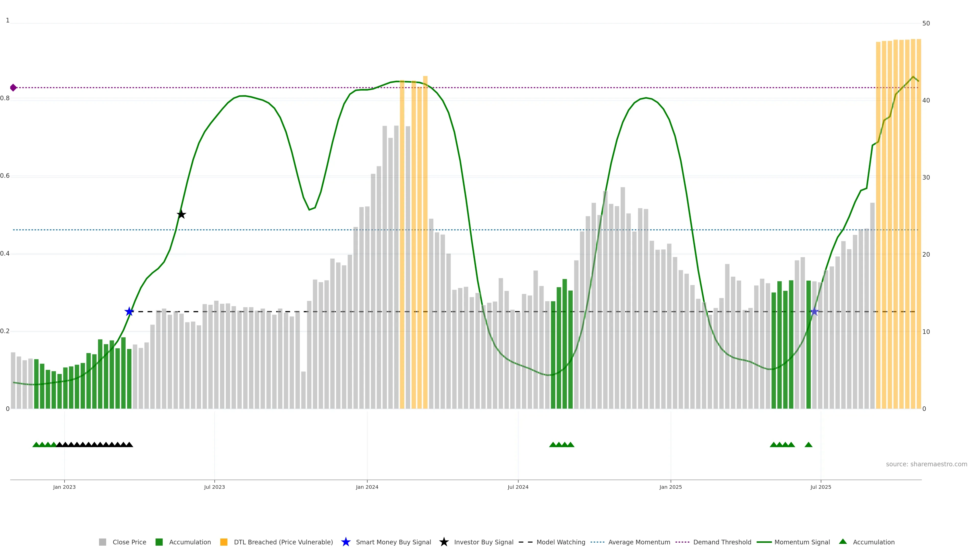This screenshot has height=551, width=980.
Task: Click the green square Accumulation legend swatch
Action: coord(159,542)
